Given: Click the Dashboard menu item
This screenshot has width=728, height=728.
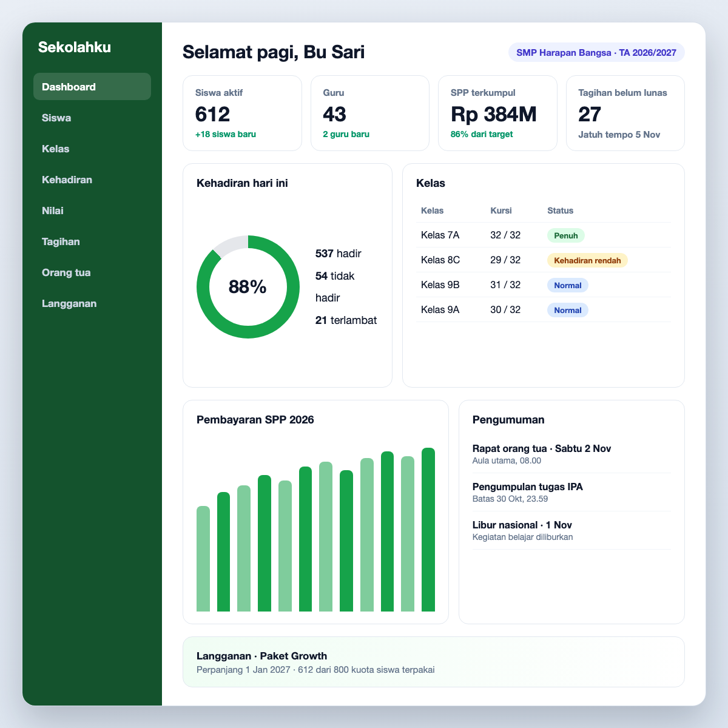Looking at the screenshot, I should click(92, 87).
